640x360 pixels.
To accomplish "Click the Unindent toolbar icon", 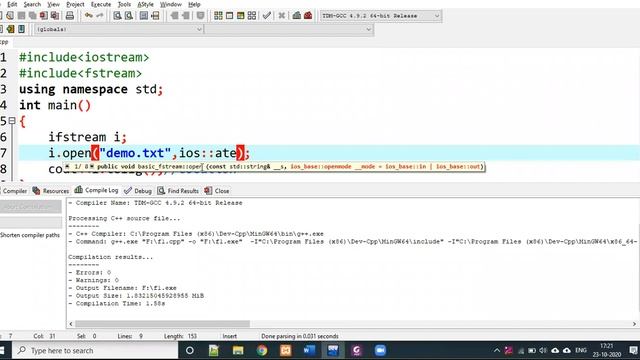I will 186,16.
